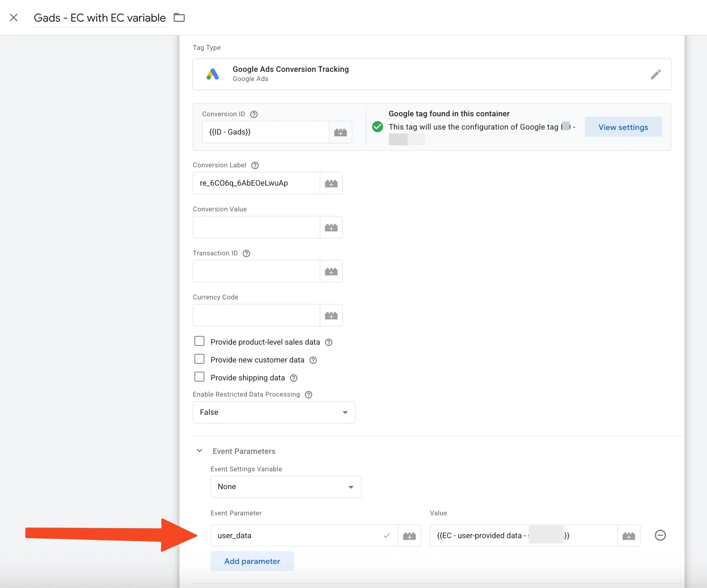Open help for product-level sales data

329,342
